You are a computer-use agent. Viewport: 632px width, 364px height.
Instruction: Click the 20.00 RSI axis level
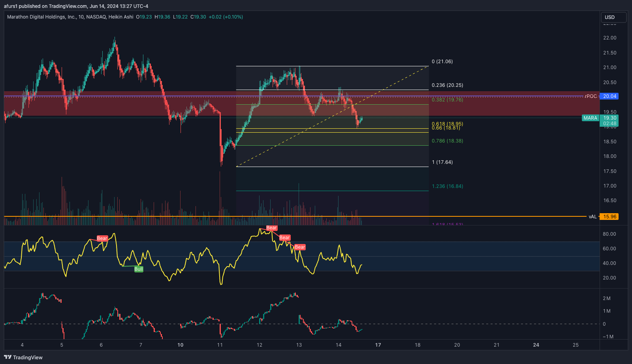609,278
